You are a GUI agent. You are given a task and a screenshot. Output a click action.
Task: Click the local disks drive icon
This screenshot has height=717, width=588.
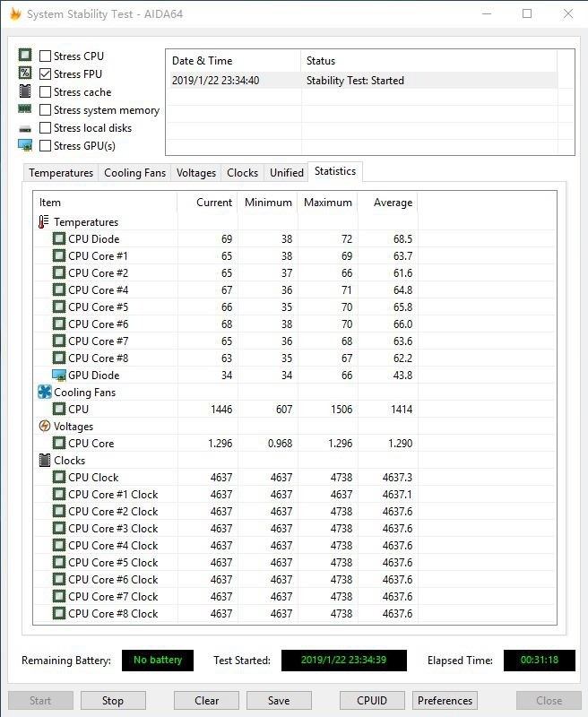25,129
